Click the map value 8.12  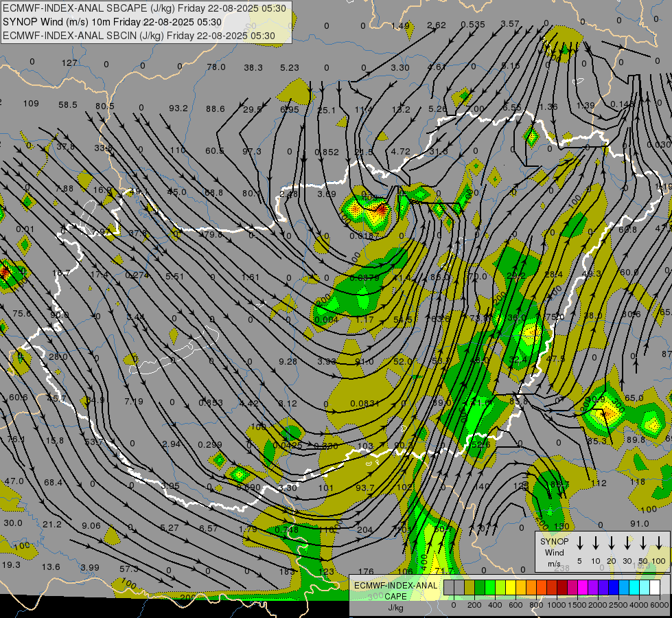coord(288,403)
